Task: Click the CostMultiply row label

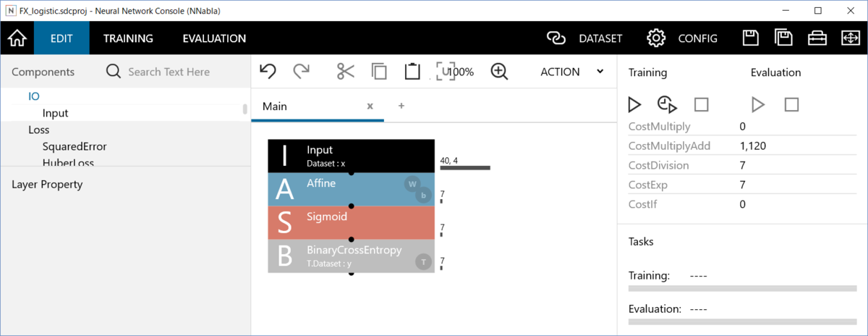Action: tap(659, 127)
